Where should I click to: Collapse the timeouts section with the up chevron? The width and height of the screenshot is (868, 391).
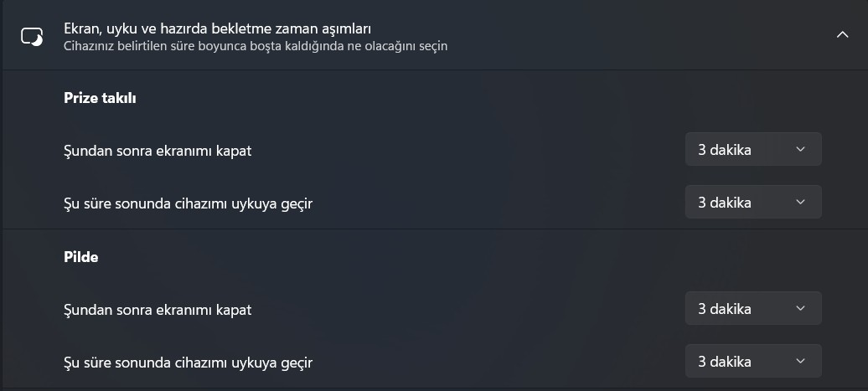(x=842, y=35)
